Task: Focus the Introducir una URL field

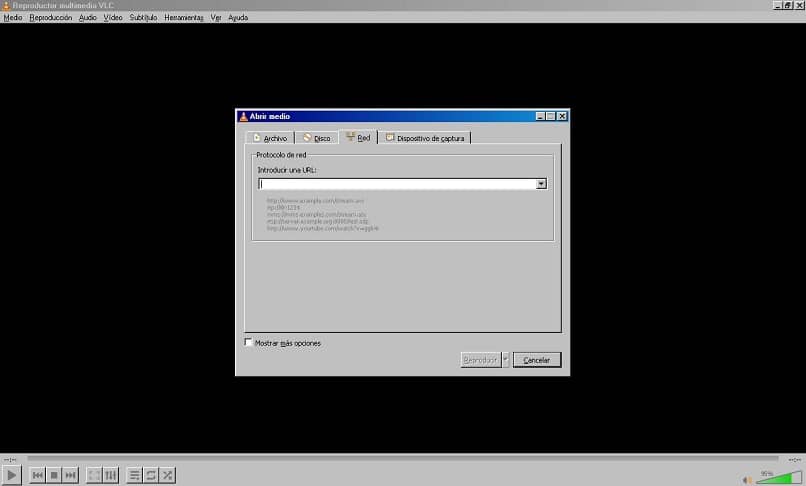Action: click(x=397, y=184)
